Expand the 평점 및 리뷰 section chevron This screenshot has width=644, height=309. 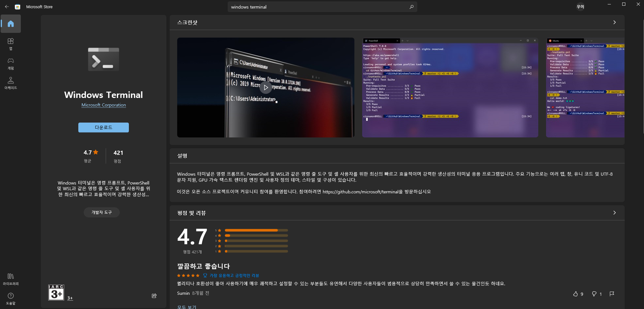(614, 213)
